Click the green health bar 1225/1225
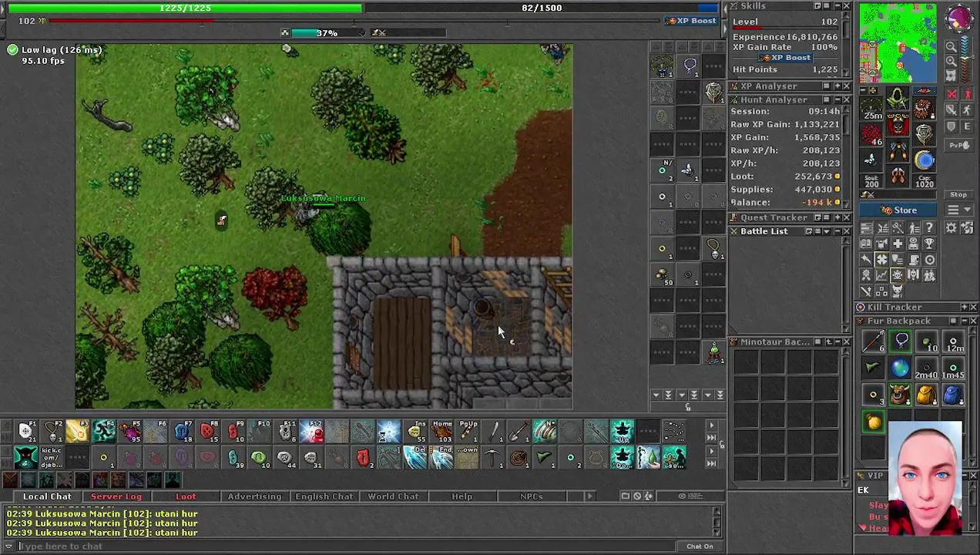Image resolution: width=980 pixels, height=555 pixels. pos(185,8)
